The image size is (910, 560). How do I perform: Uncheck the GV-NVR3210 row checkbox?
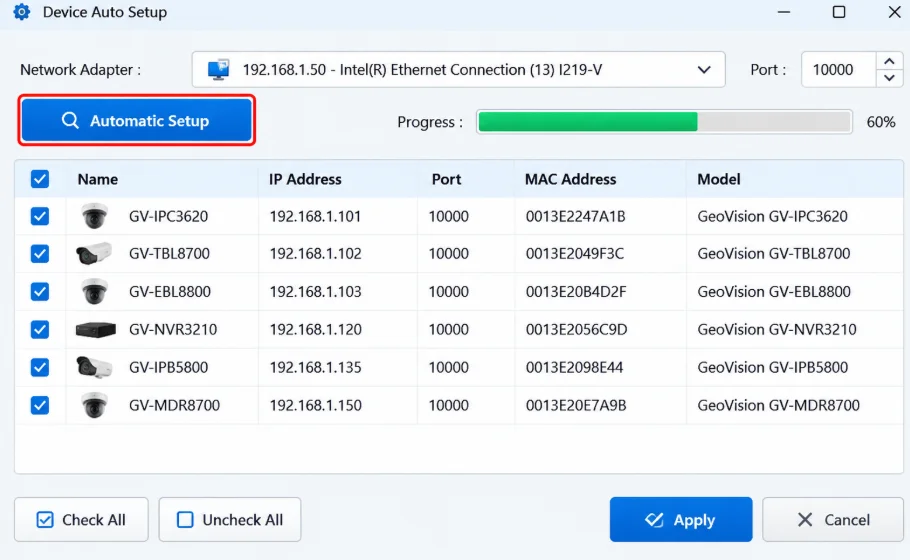39,330
